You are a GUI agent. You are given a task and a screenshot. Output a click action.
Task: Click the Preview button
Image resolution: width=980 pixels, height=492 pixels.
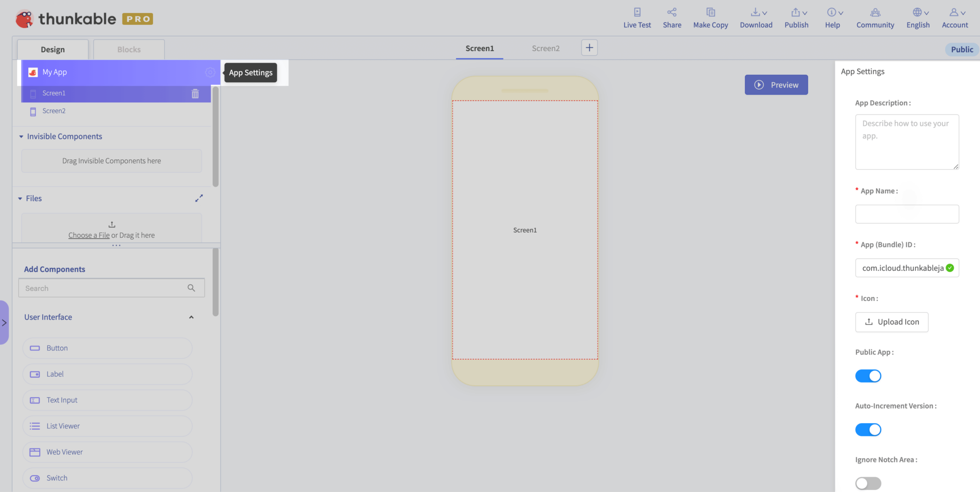coord(776,85)
